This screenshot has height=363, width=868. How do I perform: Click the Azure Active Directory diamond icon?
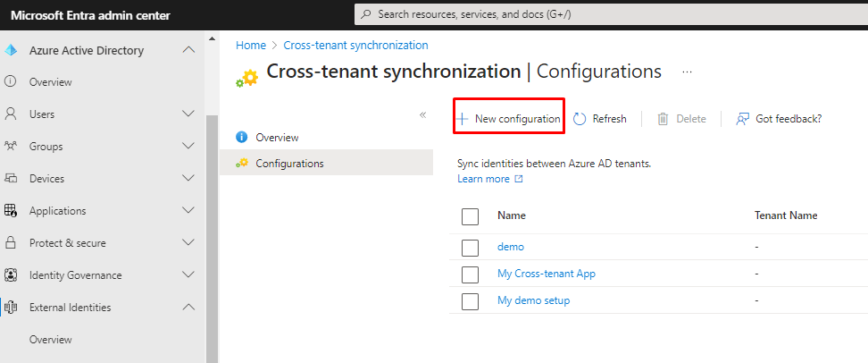tap(12, 50)
